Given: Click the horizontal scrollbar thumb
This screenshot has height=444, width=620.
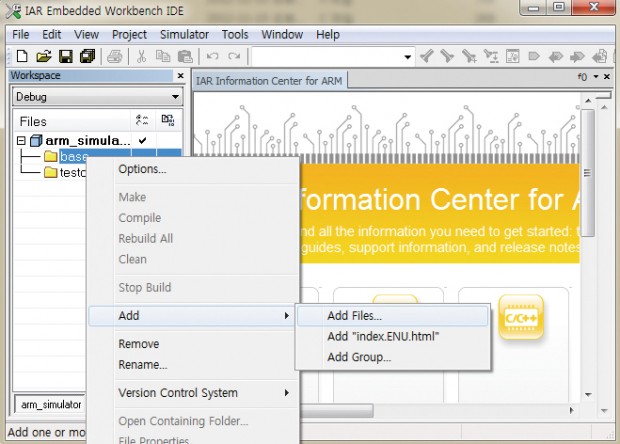Looking at the screenshot, I should point(337,410).
